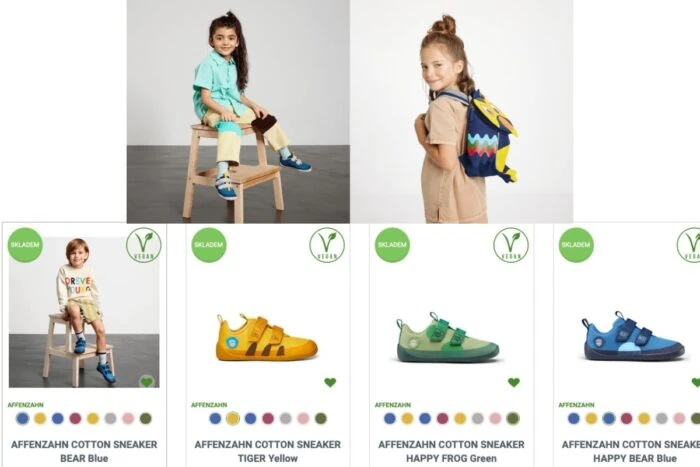Click the heart icon on TIGER Yellow sneaker
The width and height of the screenshot is (700, 467).
pyautogui.click(x=330, y=382)
